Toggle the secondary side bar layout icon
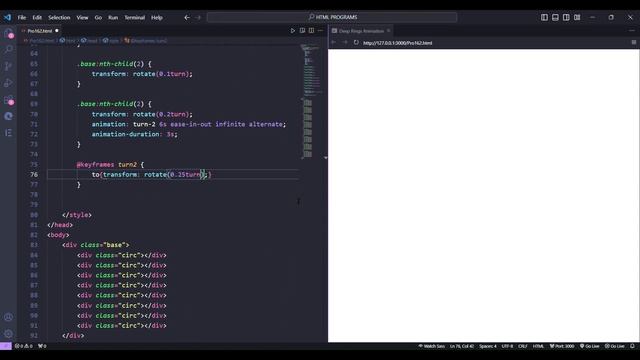Image resolution: width=640 pixels, height=360 pixels. click(x=566, y=18)
